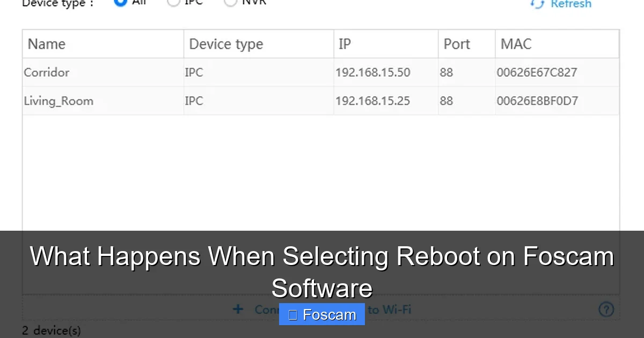Select IP address 192.168.15.50 of Corridor
644x338 pixels.
tap(373, 72)
